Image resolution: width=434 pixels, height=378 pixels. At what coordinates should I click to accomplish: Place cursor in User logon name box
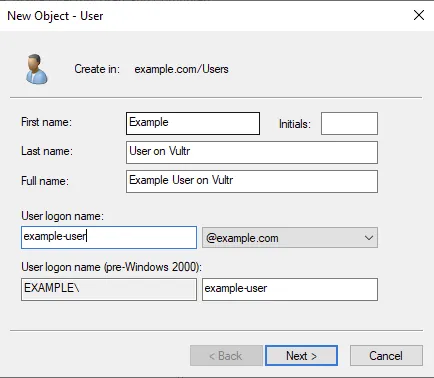tap(109, 237)
